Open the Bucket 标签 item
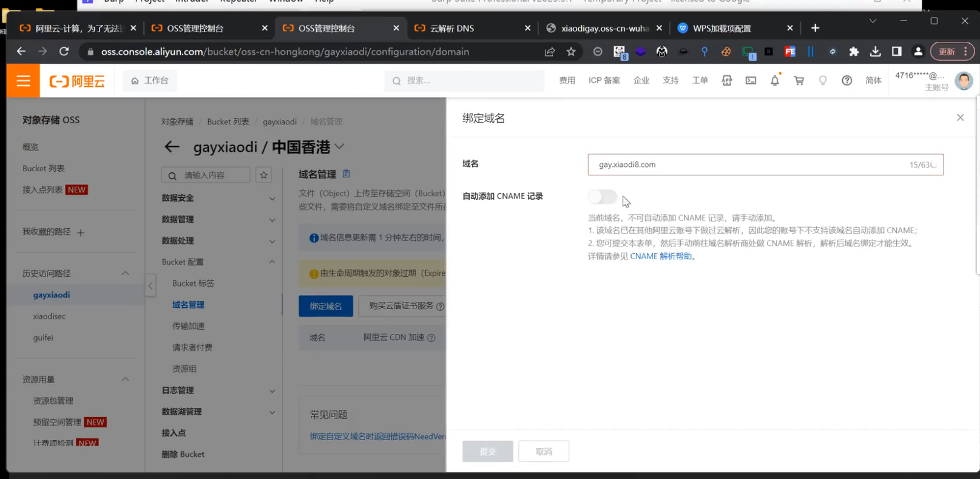 (x=193, y=284)
